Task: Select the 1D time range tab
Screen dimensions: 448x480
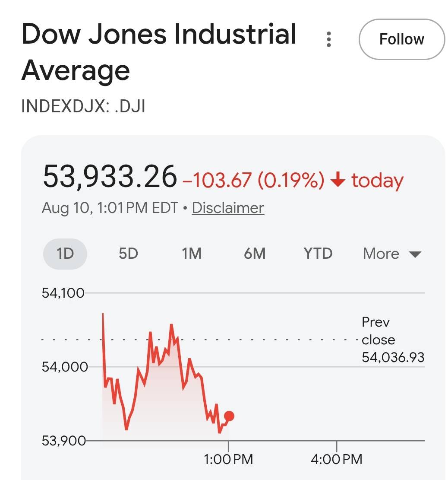Action: (x=65, y=254)
